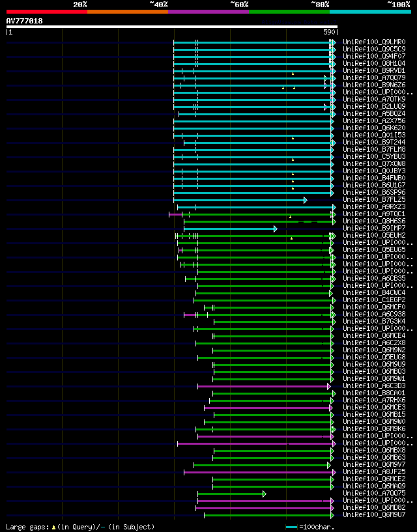Select label UniRef100_Q5EUH2

pos(374,236)
